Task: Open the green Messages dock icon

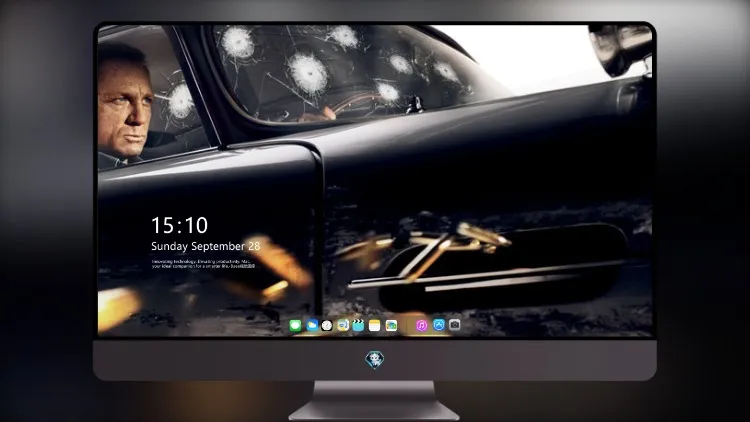Action: (x=295, y=325)
